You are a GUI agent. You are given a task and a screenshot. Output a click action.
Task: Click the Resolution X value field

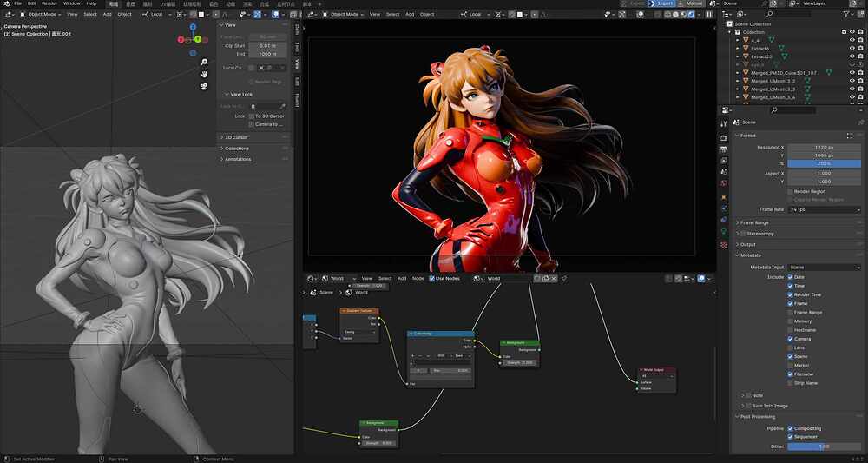coord(825,148)
